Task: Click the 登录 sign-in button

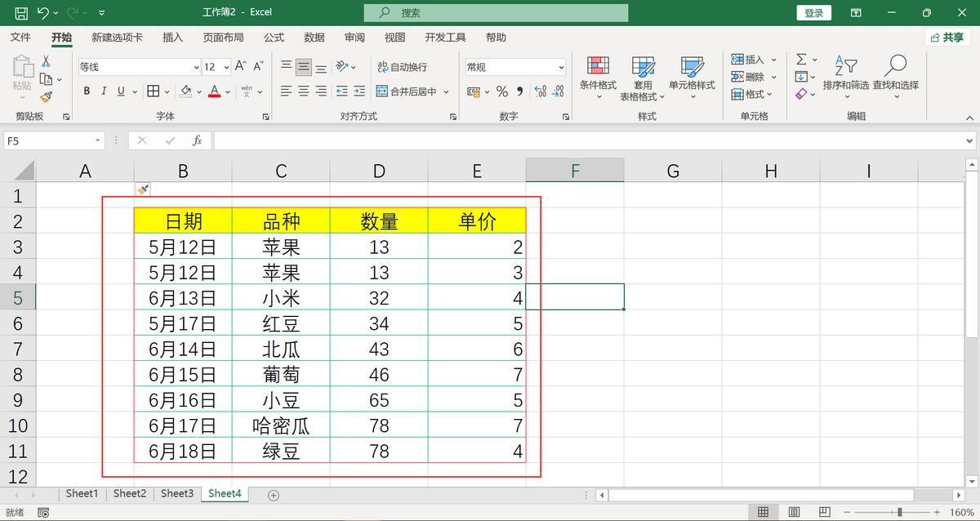Action: tap(813, 12)
